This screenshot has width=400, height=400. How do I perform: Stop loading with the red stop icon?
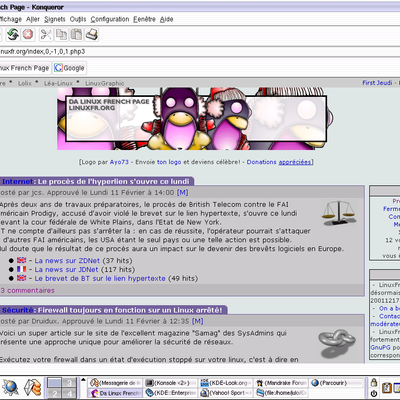tap(28, 34)
